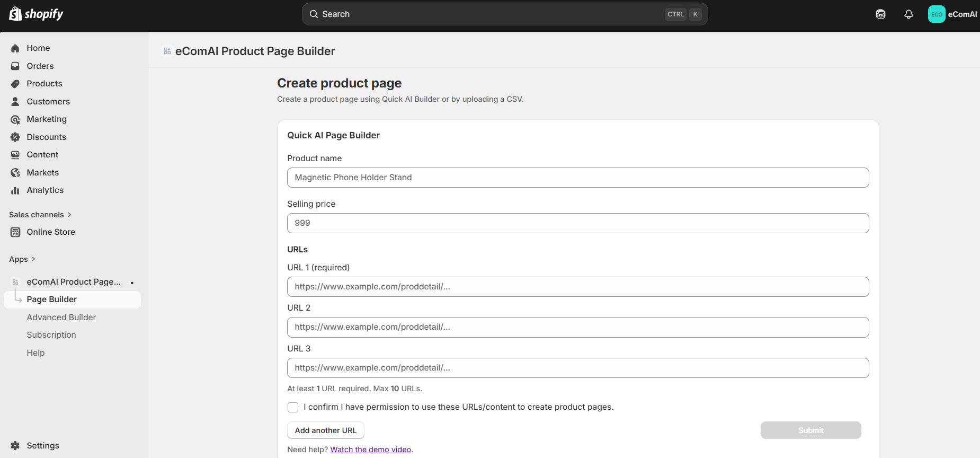Viewport: 980px width, 458px height.
Task: Focus the top Search bar
Action: (x=505, y=14)
